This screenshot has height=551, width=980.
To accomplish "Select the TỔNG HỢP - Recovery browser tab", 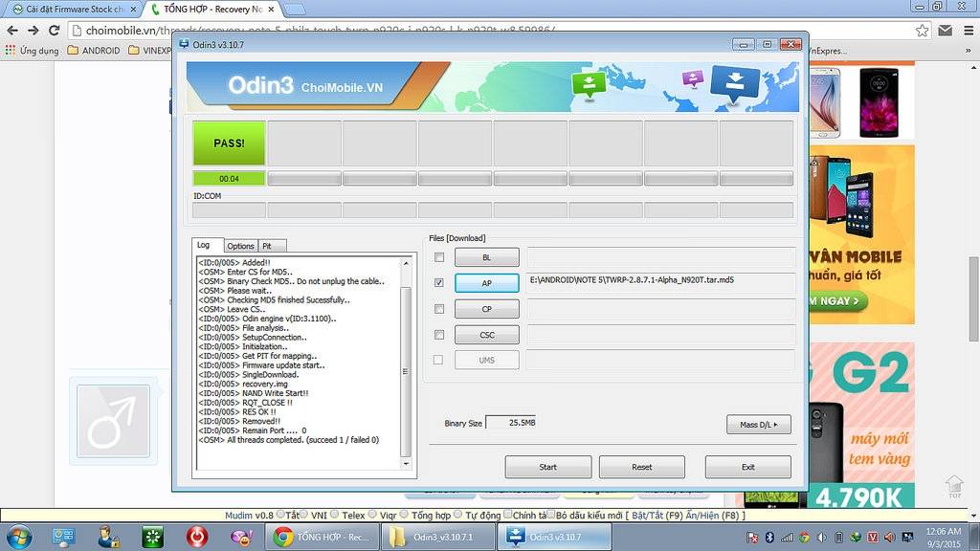I will pos(212,10).
